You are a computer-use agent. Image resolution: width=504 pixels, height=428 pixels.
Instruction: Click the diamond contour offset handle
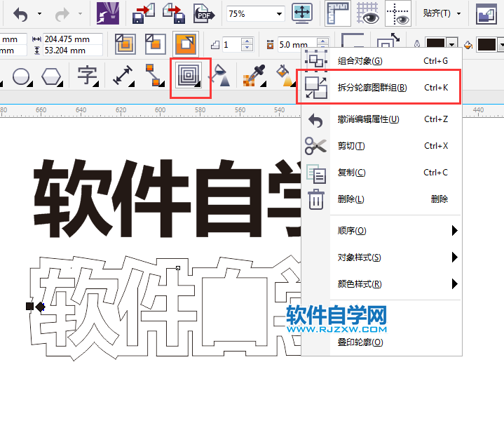pos(40,307)
